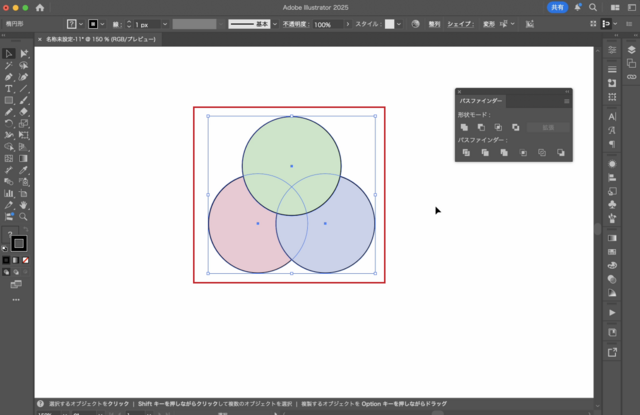Pick the Line Segment tool
The height and width of the screenshot is (415, 640).
point(24,89)
